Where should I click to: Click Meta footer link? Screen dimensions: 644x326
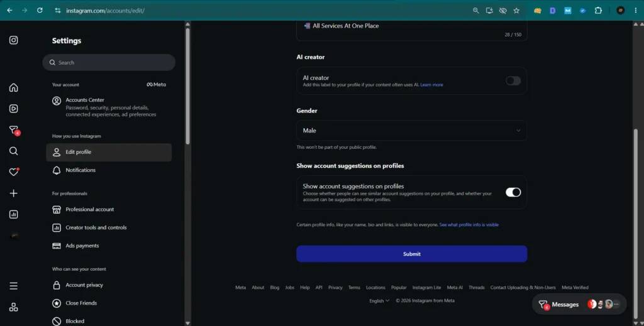coord(241,288)
